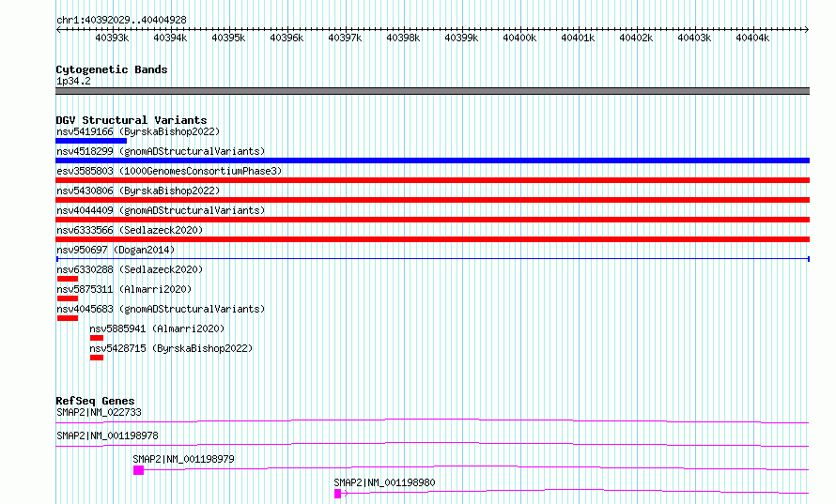Screen dimensions: 836x504
Task: Click the DGV Structural Variants track heading
Action: (132, 120)
